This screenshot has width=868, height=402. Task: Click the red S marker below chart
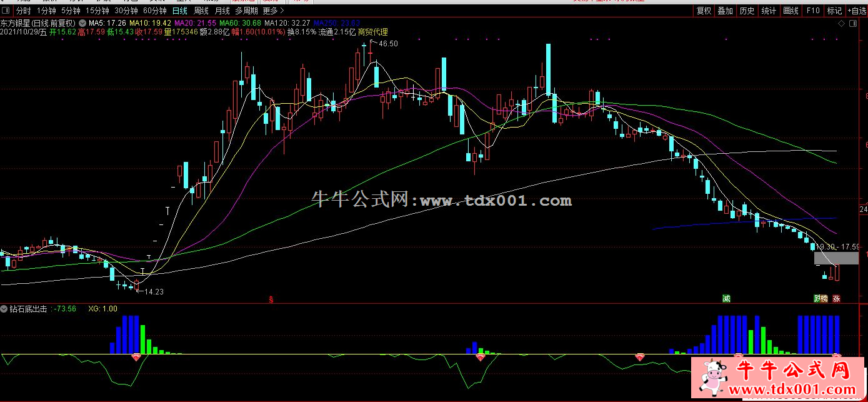click(x=271, y=299)
